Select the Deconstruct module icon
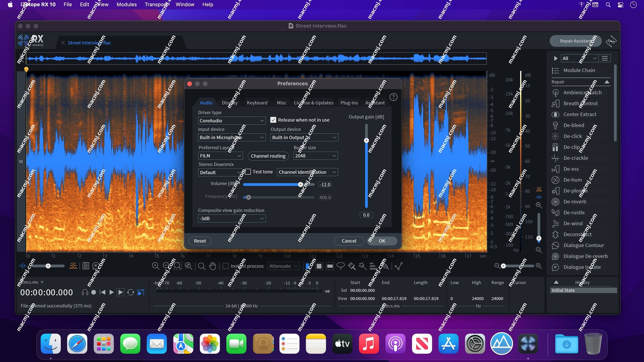Screen dimensions: 644x362 point(555,234)
